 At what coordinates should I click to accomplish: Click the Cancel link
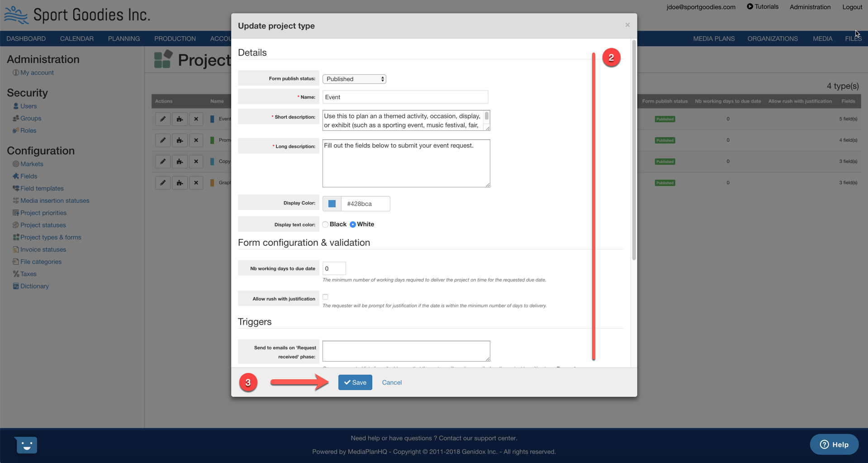392,382
